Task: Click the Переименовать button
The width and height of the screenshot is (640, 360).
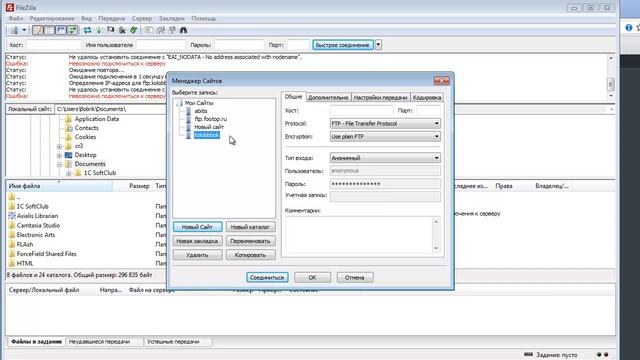Action: [250, 241]
